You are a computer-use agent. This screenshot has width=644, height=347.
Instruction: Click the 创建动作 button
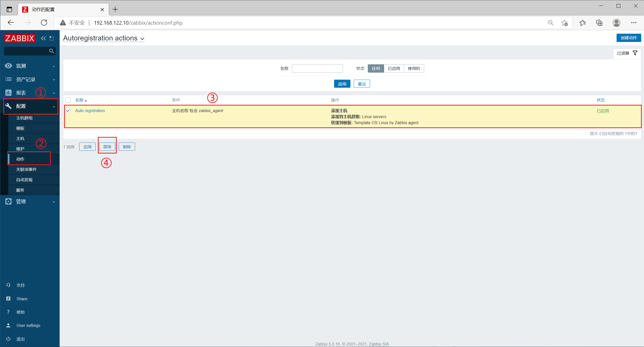coord(629,38)
